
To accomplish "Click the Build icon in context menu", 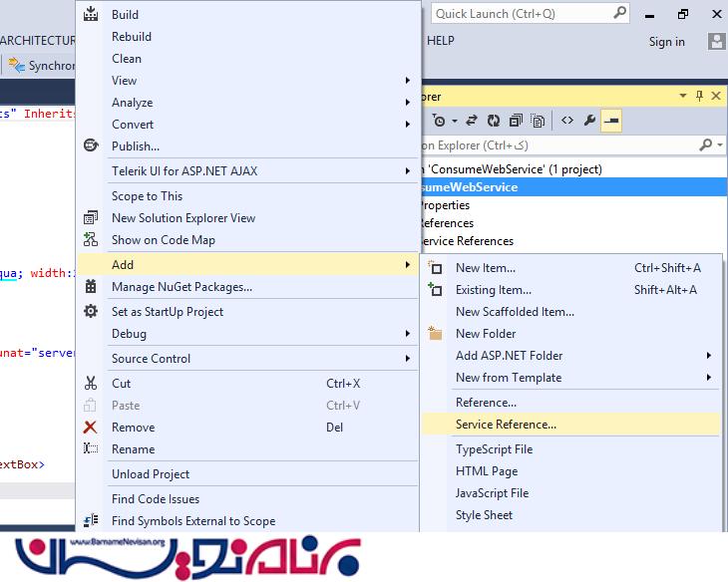I will pos(91,14).
